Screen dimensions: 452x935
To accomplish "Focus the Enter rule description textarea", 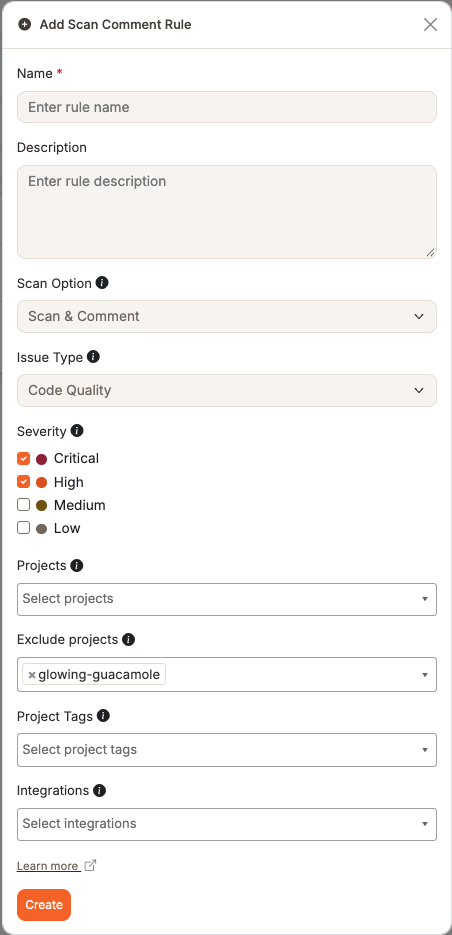I will (x=227, y=212).
